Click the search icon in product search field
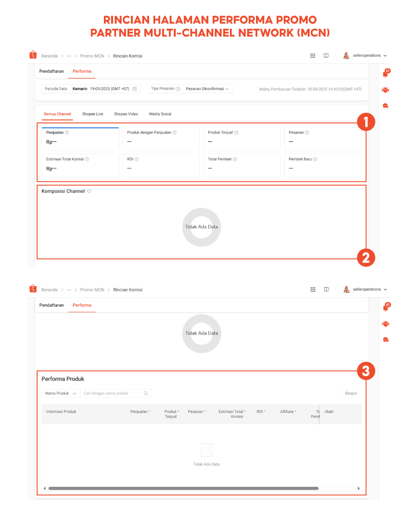Viewport: 420px width, 516px height. [x=146, y=393]
